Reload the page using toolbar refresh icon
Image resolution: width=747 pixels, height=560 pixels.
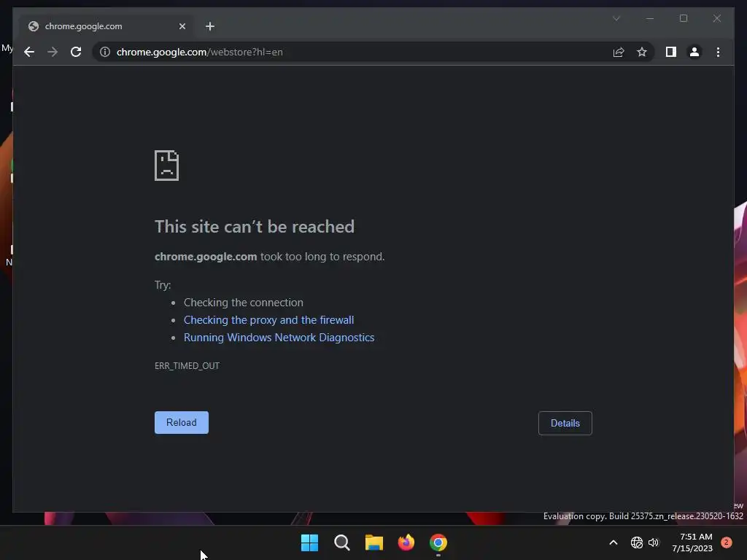pyautogui.click(x=76, y=52)
